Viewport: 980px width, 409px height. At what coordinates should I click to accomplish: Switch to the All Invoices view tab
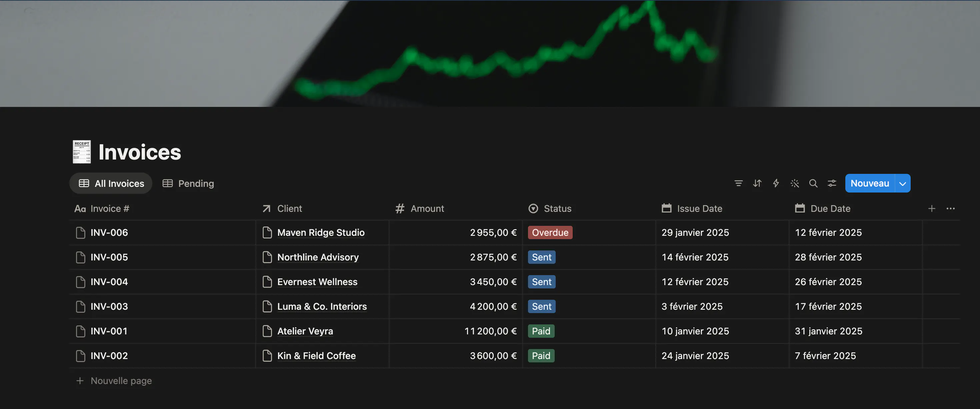coord(111,183)
